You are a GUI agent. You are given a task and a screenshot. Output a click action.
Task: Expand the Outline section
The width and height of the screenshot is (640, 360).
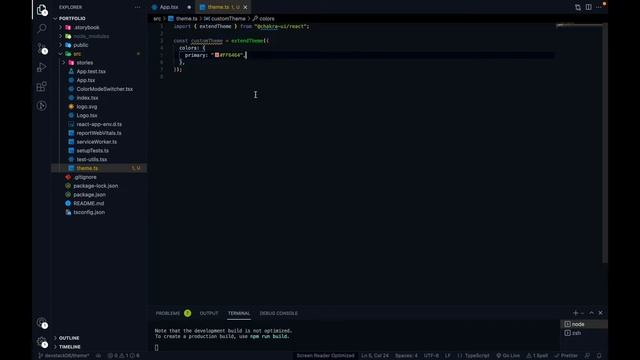tap(69, 338)
